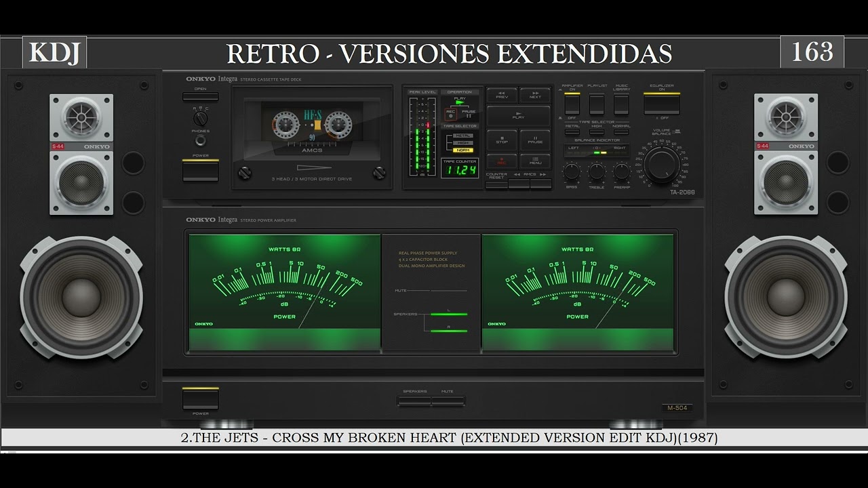The image size is (868, 488).
Task: Reset the counter with COUNTER RESET
Action: (496, 184)
